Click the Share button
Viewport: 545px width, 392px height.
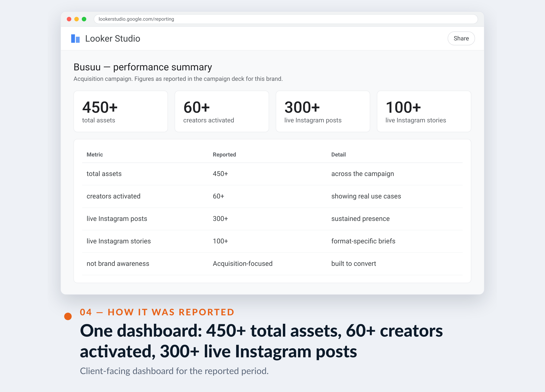click(x=461, y=38)
